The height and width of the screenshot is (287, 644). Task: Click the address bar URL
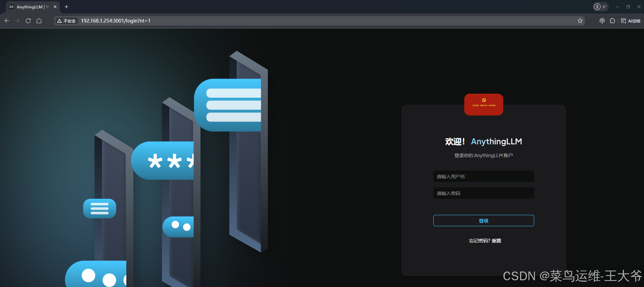[116, 21]
